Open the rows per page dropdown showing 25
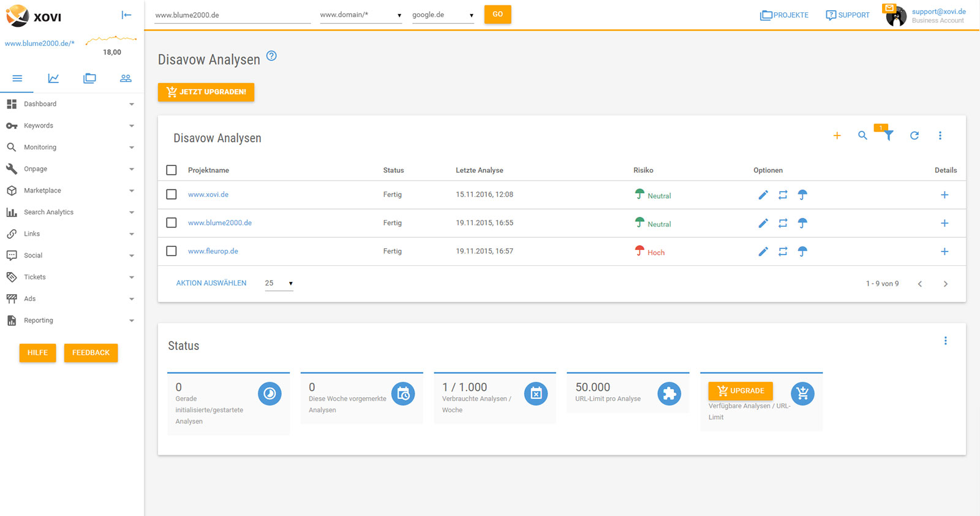Viewport: 980px width, 516px height. point(279,283)
